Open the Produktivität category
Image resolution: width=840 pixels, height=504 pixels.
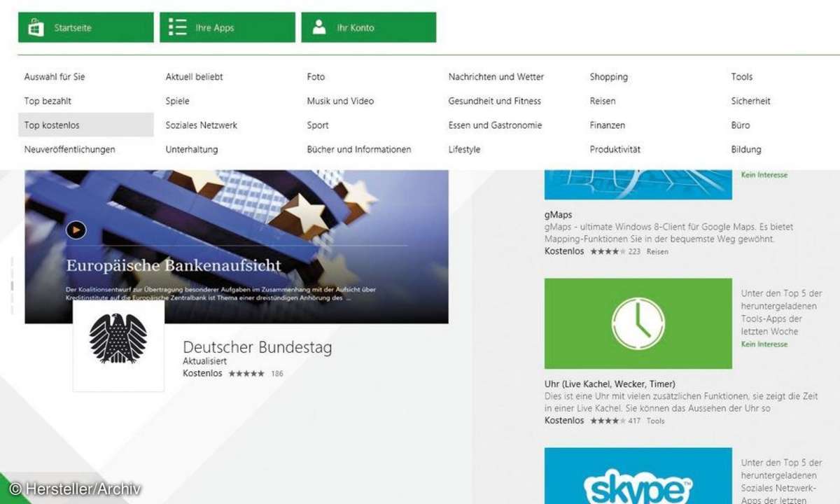click(615, 149)
